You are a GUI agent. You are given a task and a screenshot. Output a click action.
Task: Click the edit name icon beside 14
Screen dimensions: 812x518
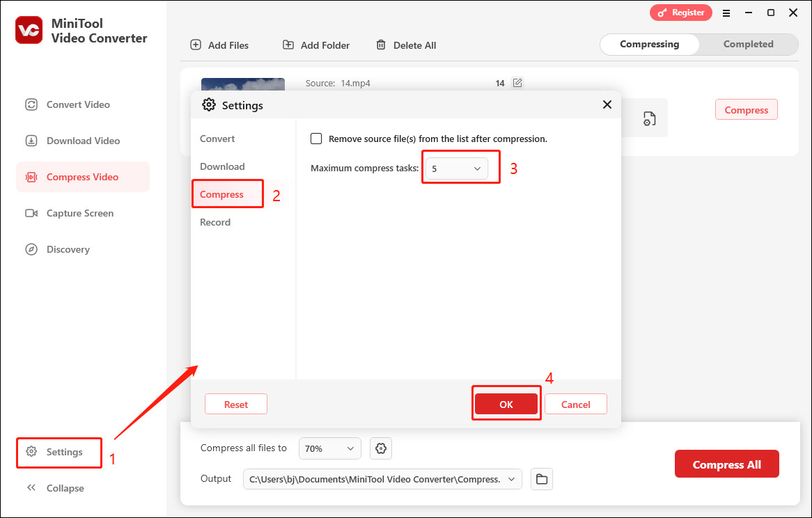[517, 83]
